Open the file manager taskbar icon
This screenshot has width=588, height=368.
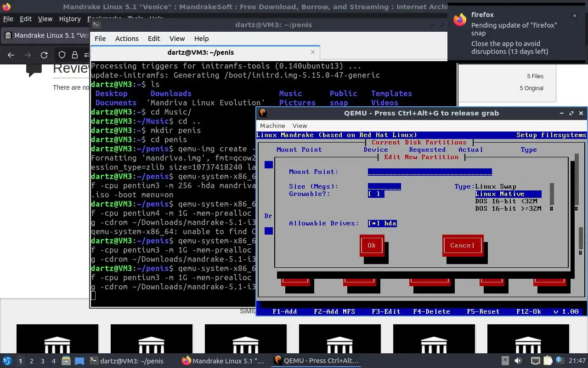[66, 361]
